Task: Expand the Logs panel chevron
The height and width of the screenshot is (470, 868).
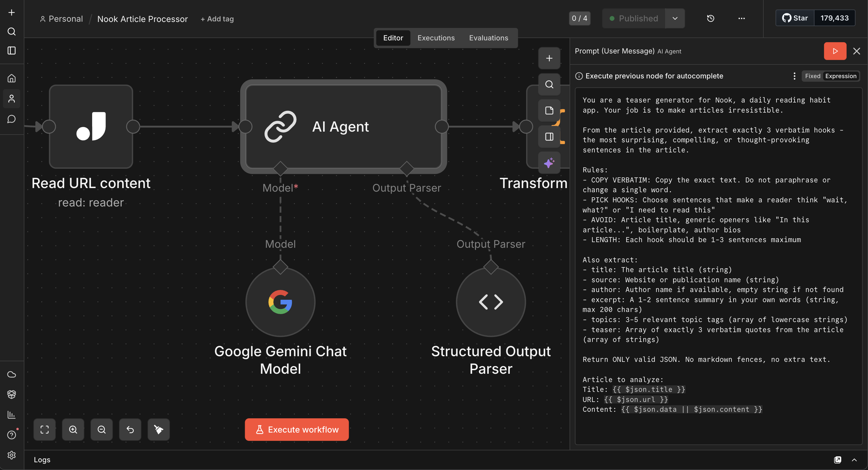Action: click(854, 460)
